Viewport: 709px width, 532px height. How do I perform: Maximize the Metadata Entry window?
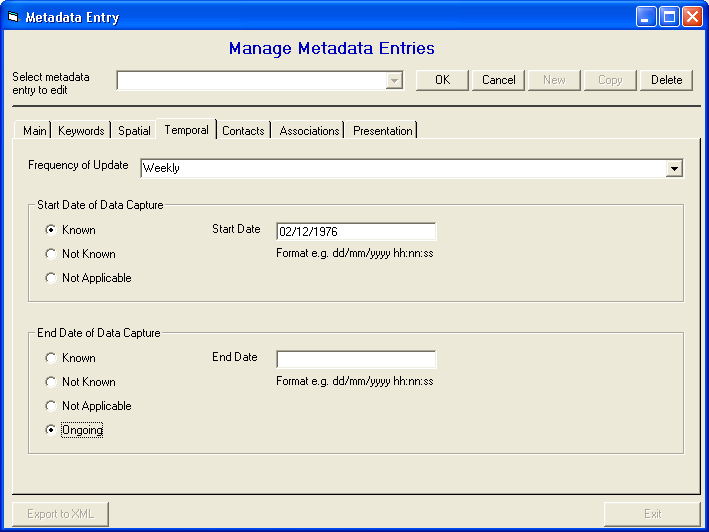pos(669,17)
